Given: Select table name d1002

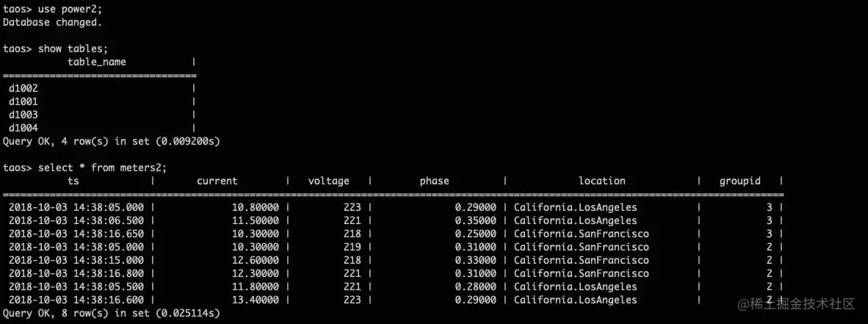Looking at the screenshot, I should point(23,88).
